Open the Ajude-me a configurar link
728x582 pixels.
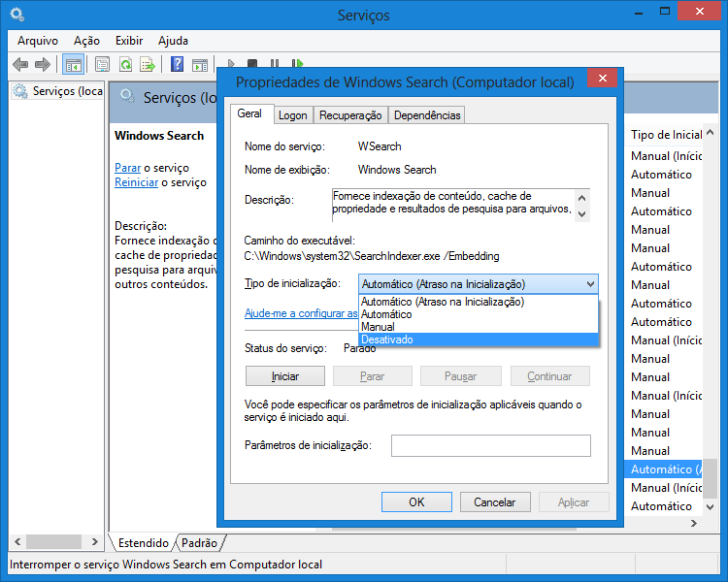click(301, 313)
